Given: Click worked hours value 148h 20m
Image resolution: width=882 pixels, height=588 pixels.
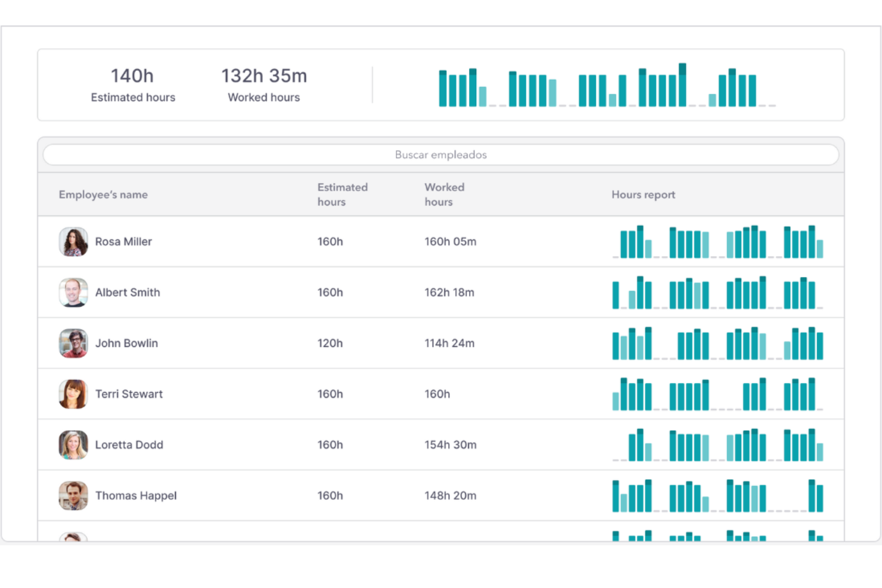Looking at the screenshot, I should pos(451,496).
